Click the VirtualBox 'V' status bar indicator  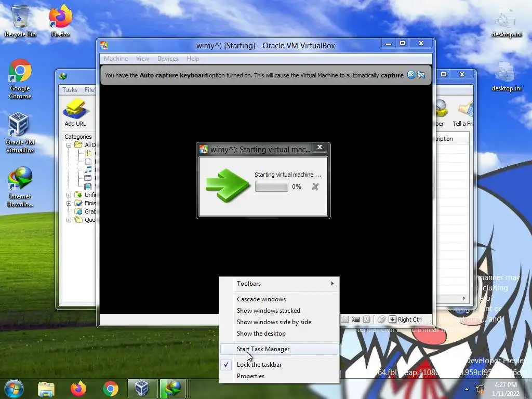366,320
